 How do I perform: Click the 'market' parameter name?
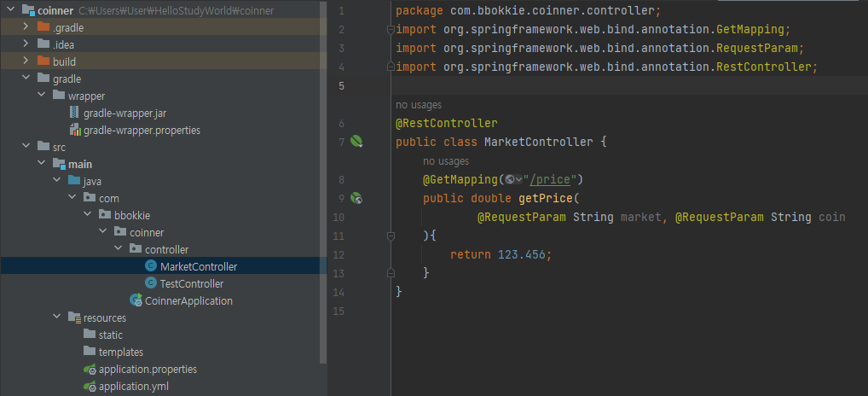(x=641, y=217)
